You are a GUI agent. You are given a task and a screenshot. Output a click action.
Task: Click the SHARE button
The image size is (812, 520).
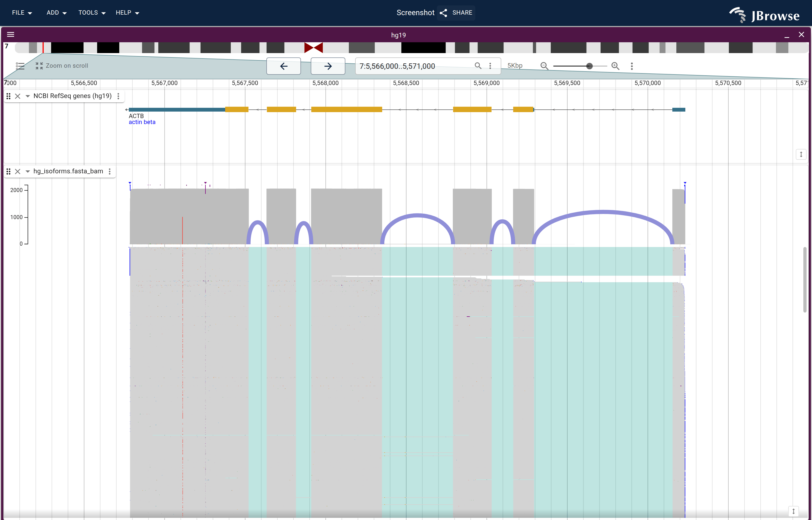tap(456, 13)
